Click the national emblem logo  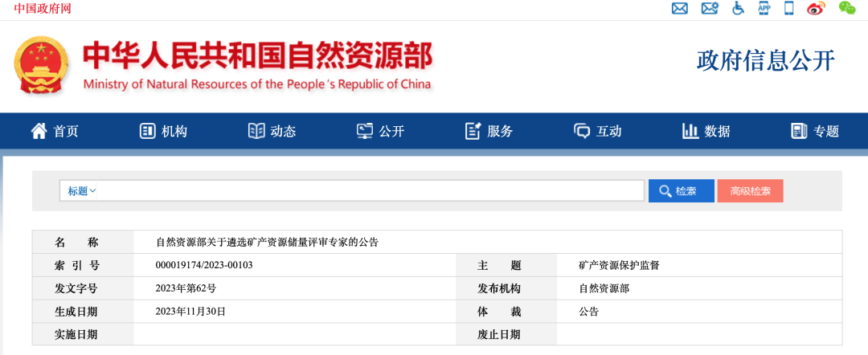[42, 66]
